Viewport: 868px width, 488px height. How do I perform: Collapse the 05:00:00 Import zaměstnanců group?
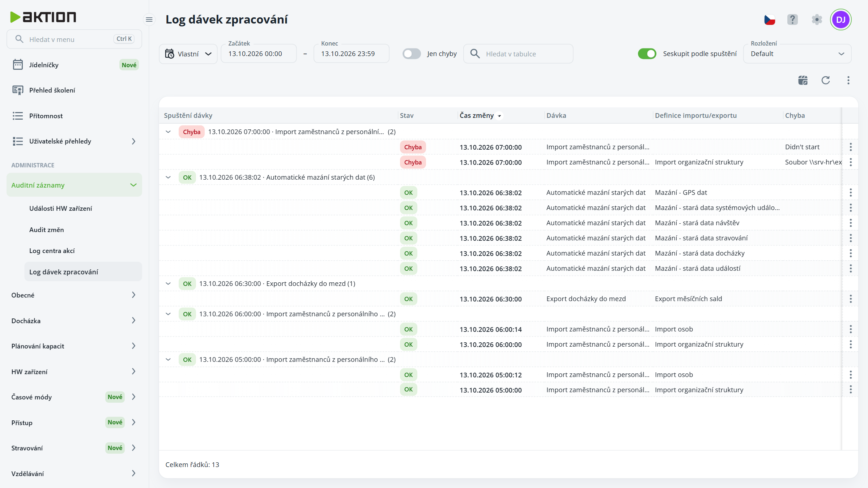pyautogui.click(x=168, y=360)
